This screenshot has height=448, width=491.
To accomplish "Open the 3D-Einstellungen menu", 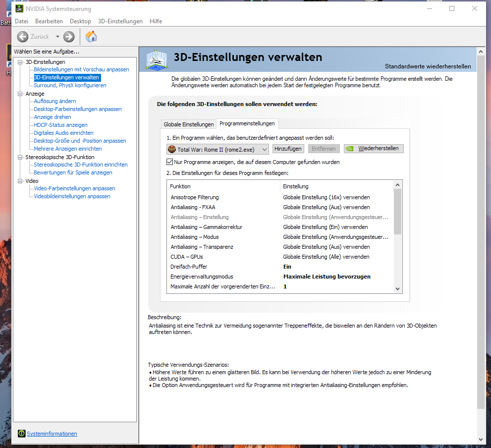I will pyautogui.click(x=120, y=21).
